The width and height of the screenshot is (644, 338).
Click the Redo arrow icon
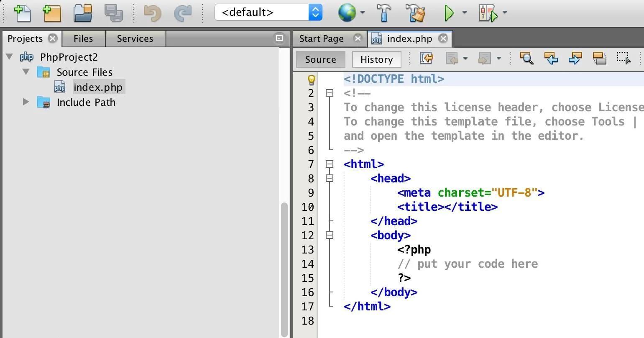[x=182, y=13]
